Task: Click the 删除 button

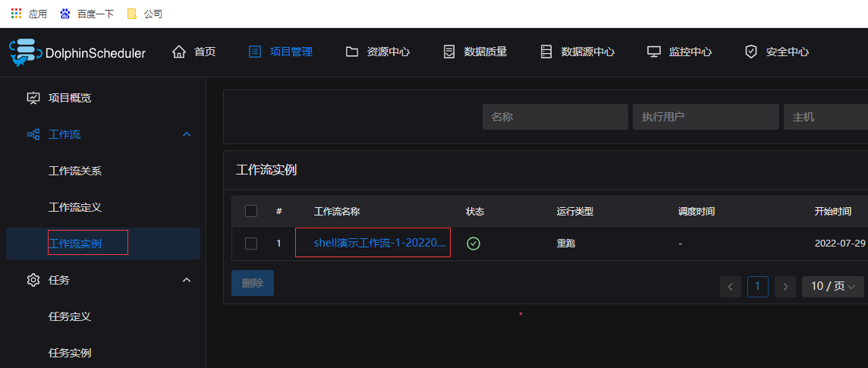Action: [253, 283]
